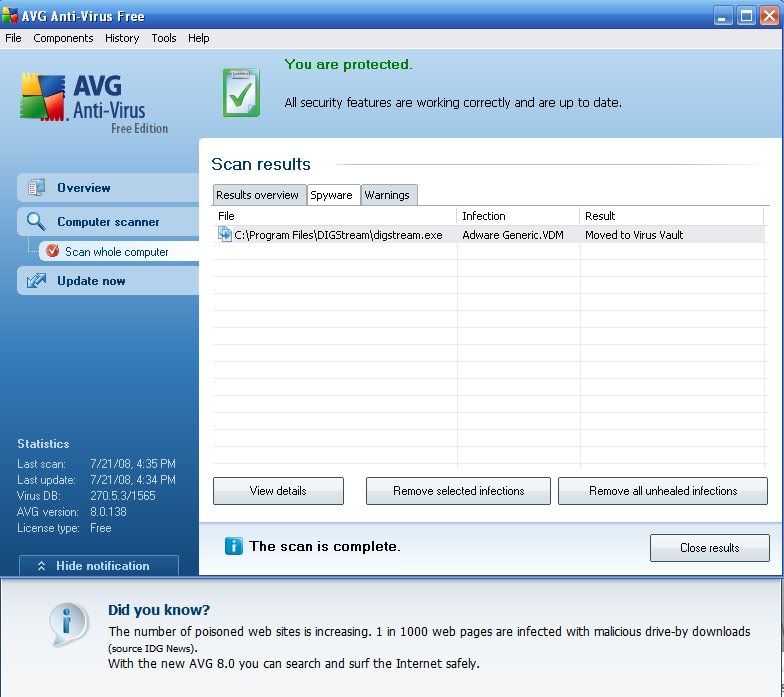Click the red scan status icon
The image size is (784, 697).
pyautogui.click(x=52, y=251)
